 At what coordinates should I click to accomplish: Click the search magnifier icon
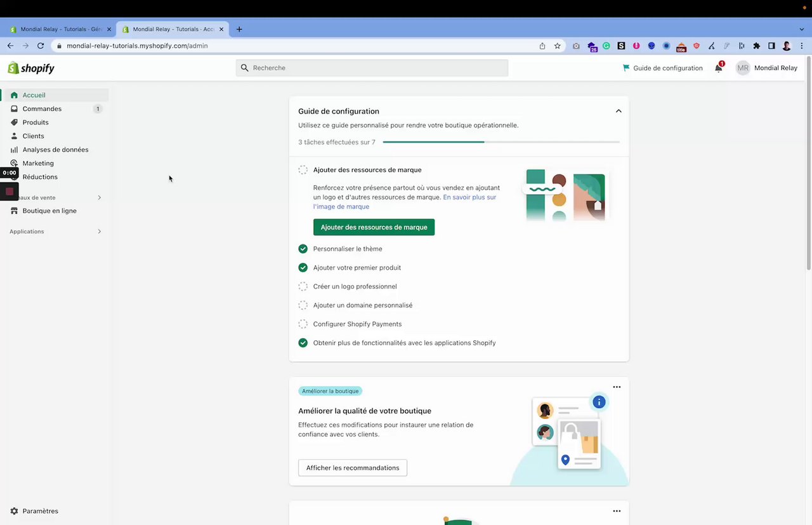245,68
